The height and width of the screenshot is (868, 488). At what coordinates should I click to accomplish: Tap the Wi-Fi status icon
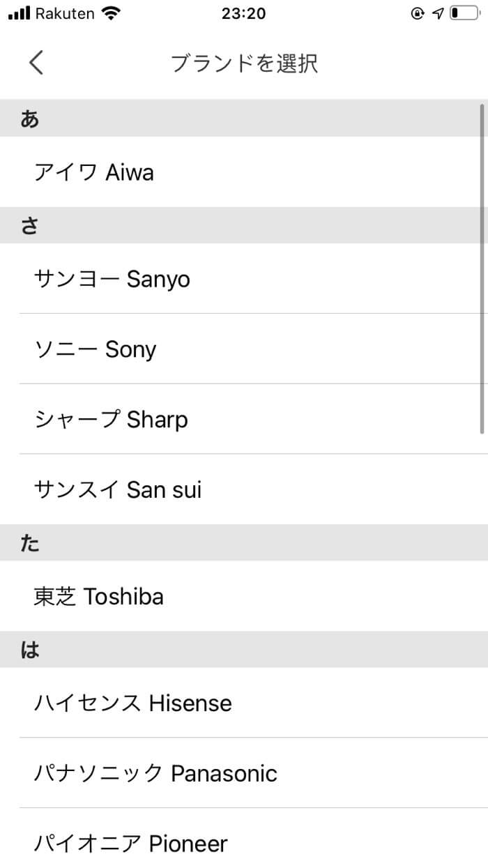[110, 13]
